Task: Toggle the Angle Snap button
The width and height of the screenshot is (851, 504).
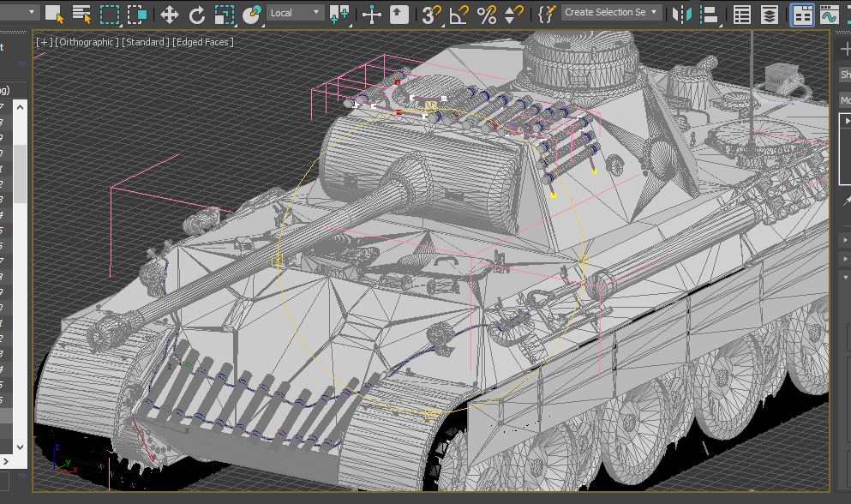Action: pos(460,14)
